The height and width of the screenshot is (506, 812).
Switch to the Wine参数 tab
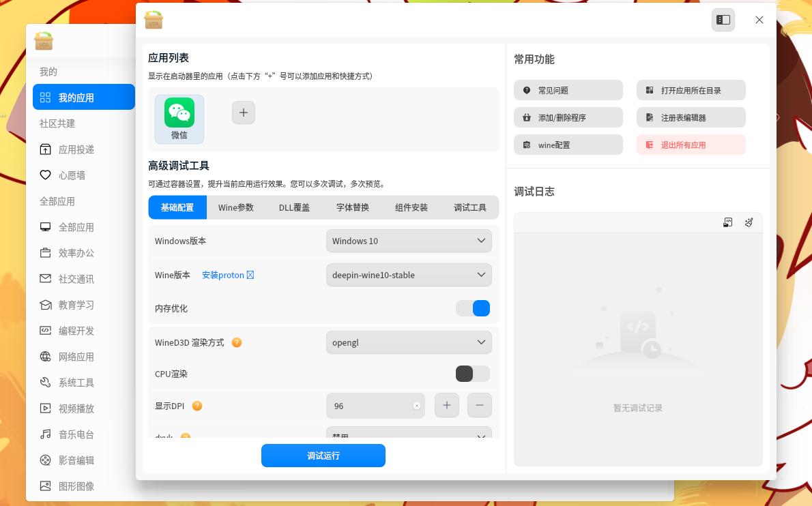pyautogui.click(x=235, y=207)
